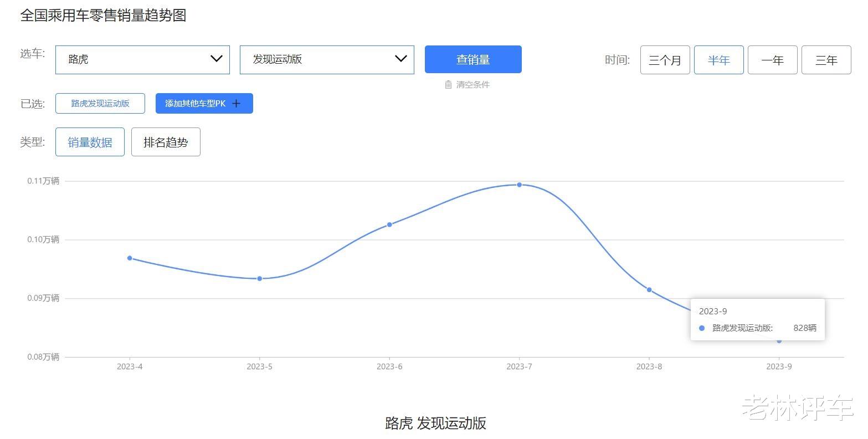The image size is (868, 439).
Task: Click the 2023-7 axis label
Action: coord(520,366)
